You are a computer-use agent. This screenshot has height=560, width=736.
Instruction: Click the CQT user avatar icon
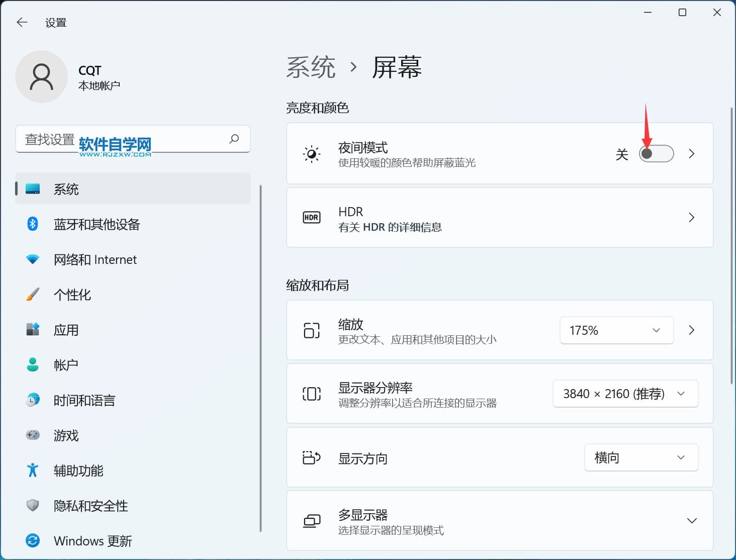pyautogui.click(x=41, y=77)
